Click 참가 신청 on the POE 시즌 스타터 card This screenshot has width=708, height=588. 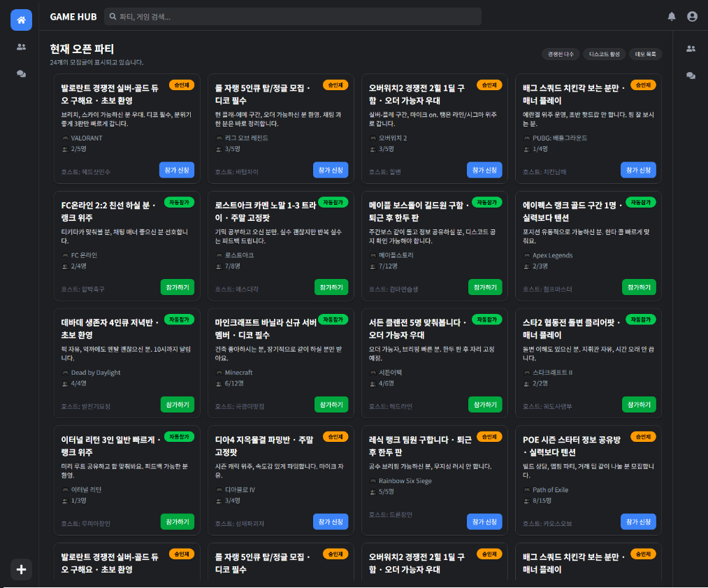pos(638,522)
